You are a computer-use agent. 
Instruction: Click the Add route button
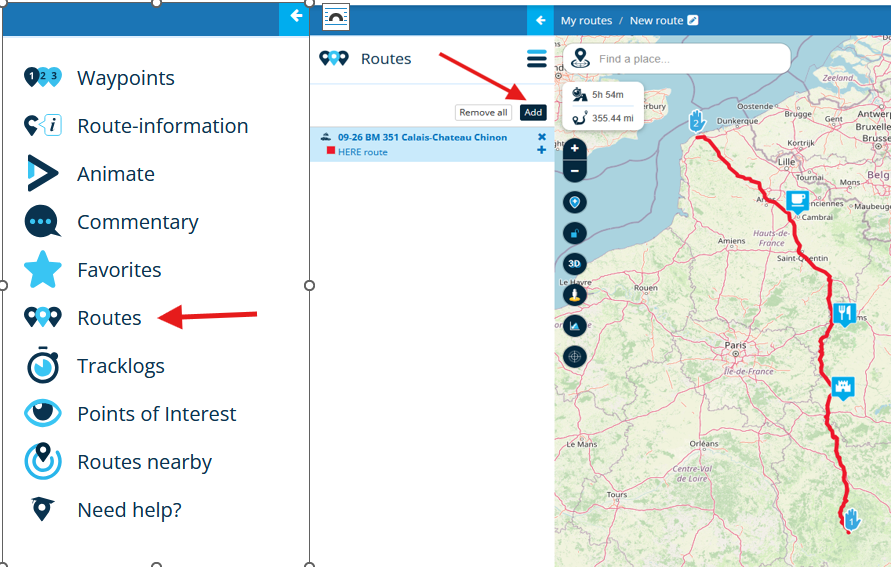[533, 112]
